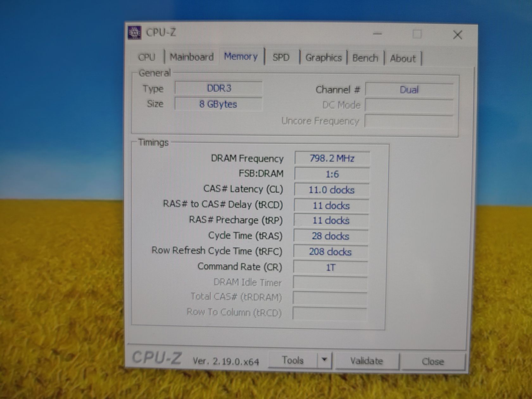Click the empty Row To Column field
The image size is (532, 399).
(329, 313)
